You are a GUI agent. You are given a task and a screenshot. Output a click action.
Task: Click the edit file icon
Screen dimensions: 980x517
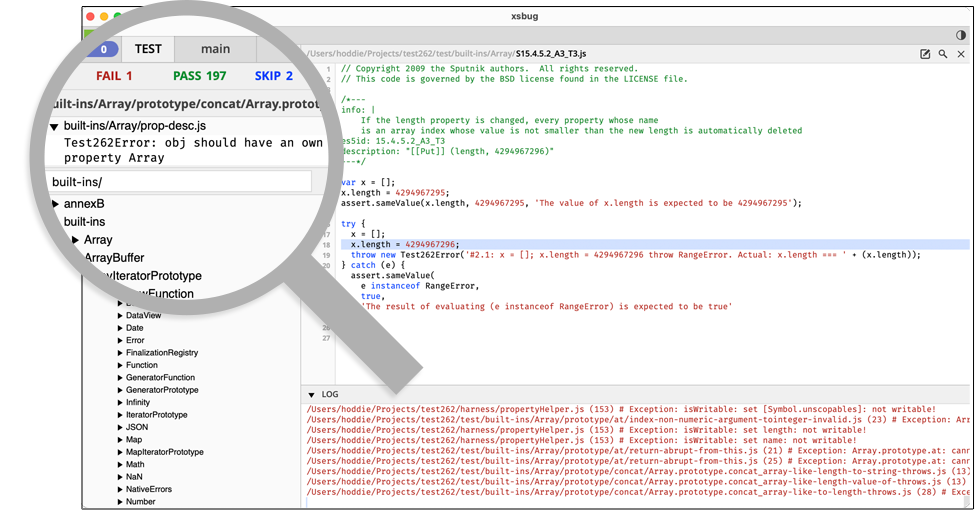925,54
